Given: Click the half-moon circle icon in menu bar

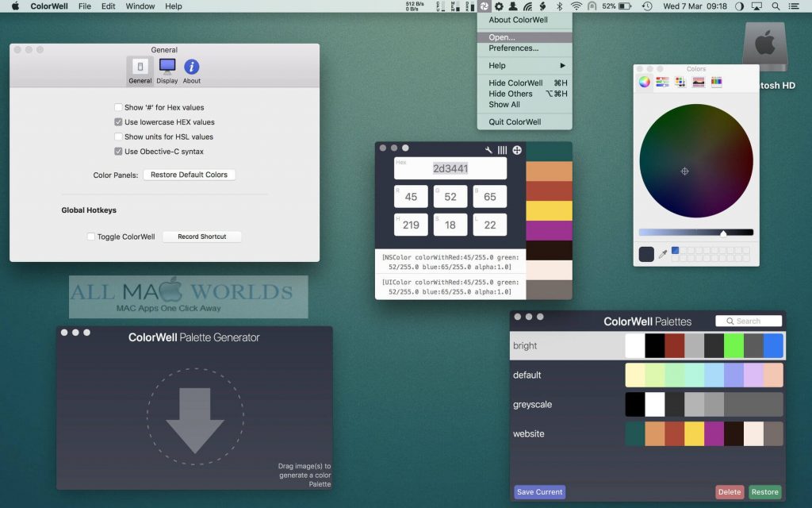Looking at the screenshot, I should (x=740, y=6).
